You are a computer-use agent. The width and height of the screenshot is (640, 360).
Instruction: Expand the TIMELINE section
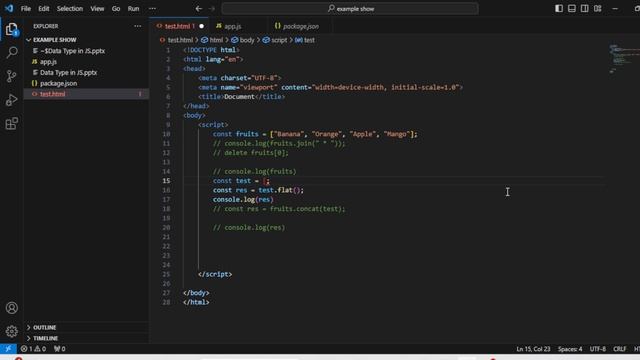45,338
